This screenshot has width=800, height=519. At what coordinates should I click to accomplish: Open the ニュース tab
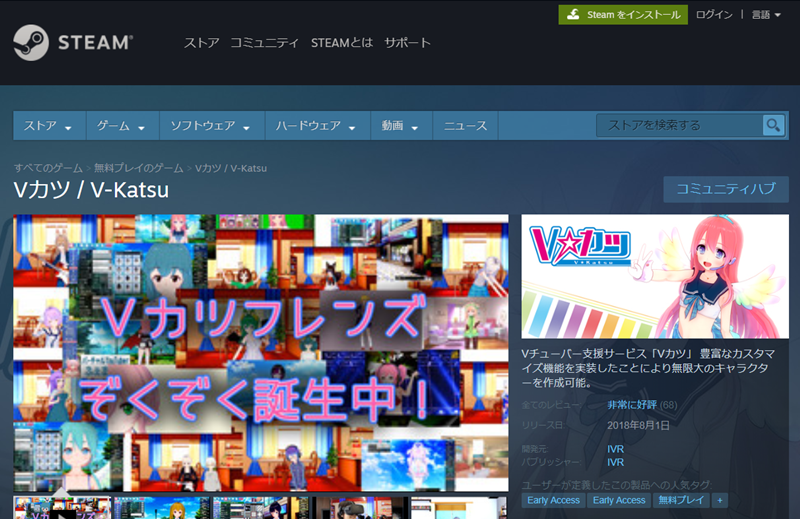[x=465, y=126]
